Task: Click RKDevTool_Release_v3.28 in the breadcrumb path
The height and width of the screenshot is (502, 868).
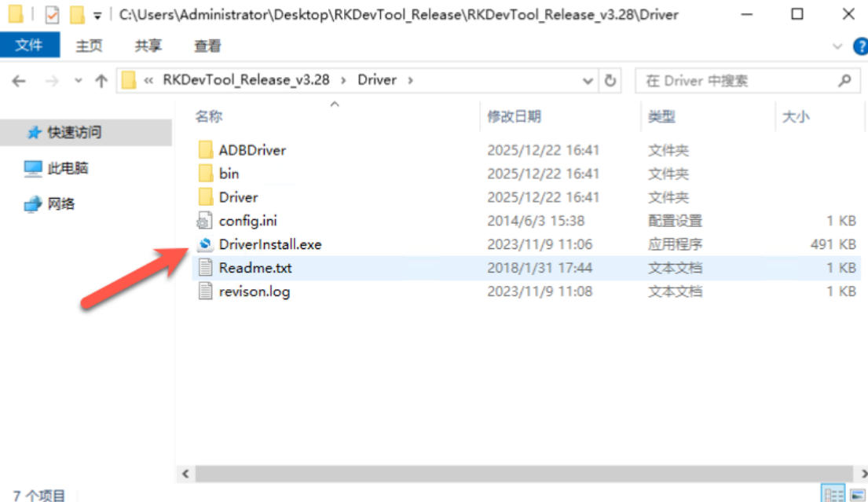Action: point(246,80)
